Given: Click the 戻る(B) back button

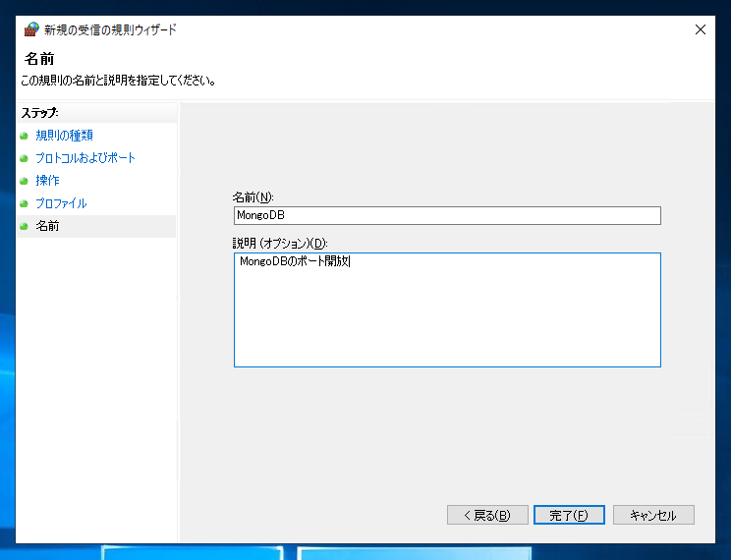Looking at the screenshot, I should click(487, 515).
